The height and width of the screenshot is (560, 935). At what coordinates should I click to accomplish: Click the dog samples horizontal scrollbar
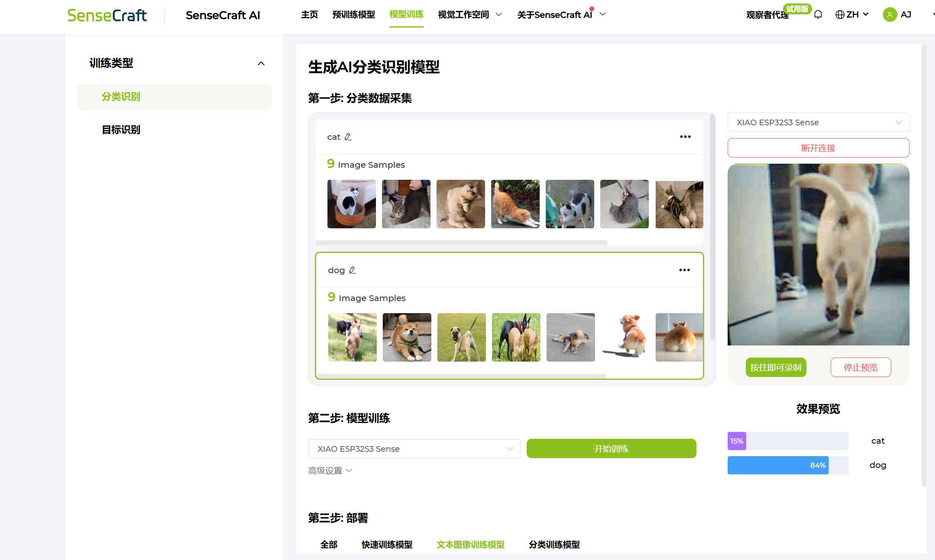coord(461,376)
